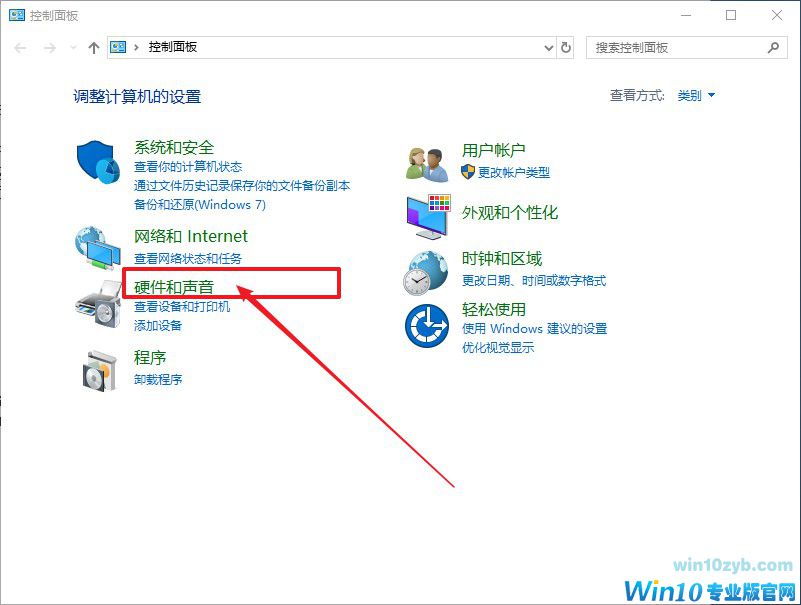
Task: Open 备份和还原(Windows 7) link
Action: pos(200,204)
